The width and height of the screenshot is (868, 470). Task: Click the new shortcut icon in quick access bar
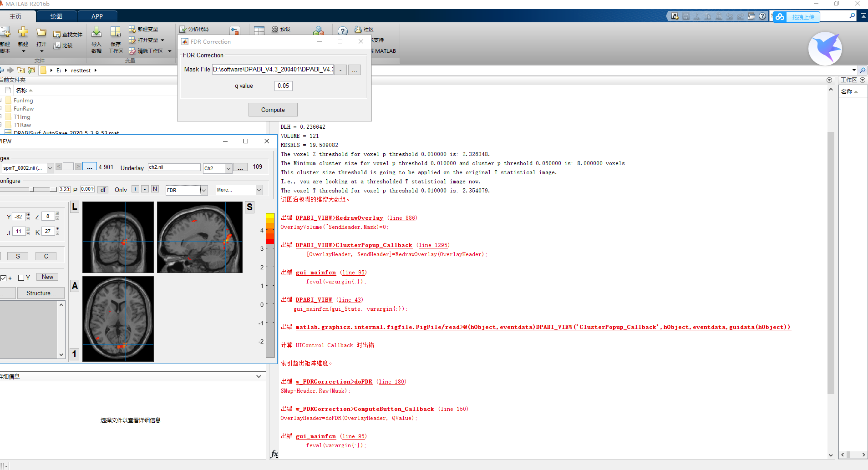[675, 16]
